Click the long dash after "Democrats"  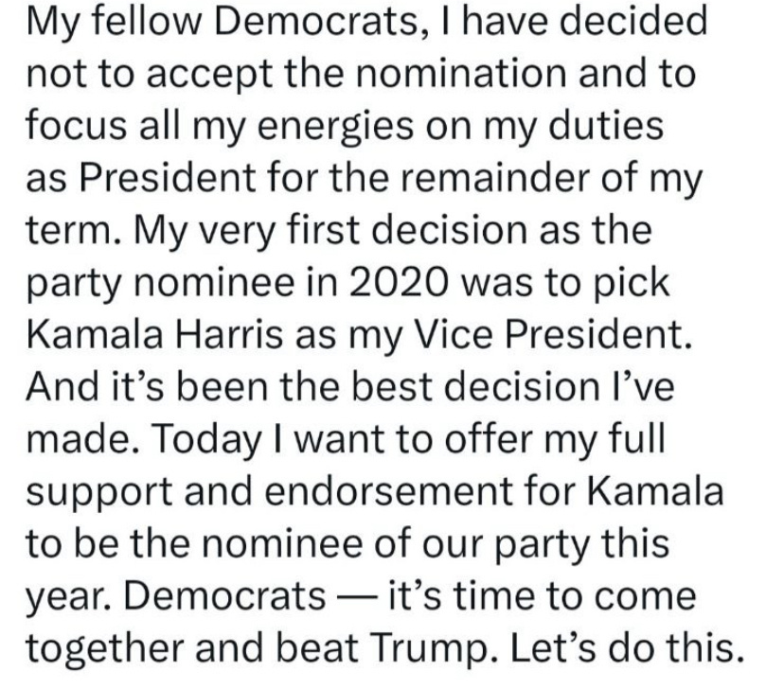click(x=357, y=597)
